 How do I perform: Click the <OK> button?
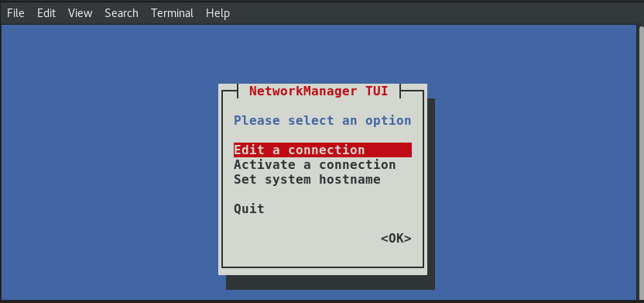click(x=396, y=239)
